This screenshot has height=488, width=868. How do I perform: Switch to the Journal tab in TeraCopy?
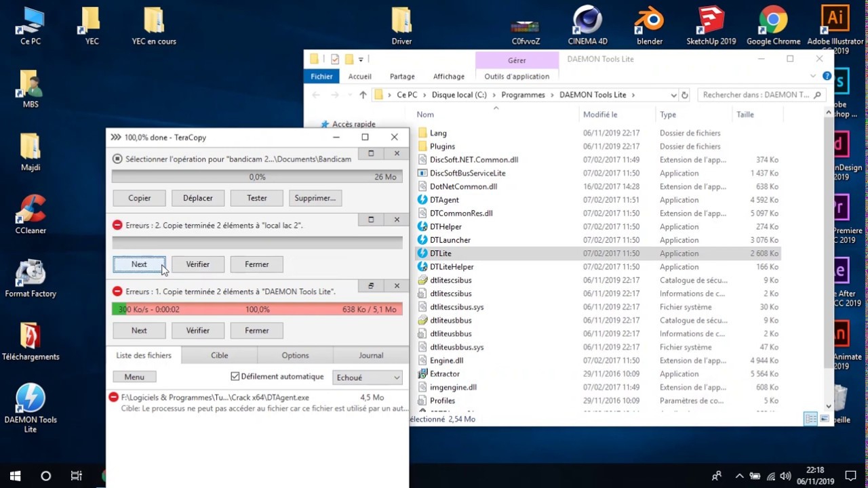click(371, 355)
